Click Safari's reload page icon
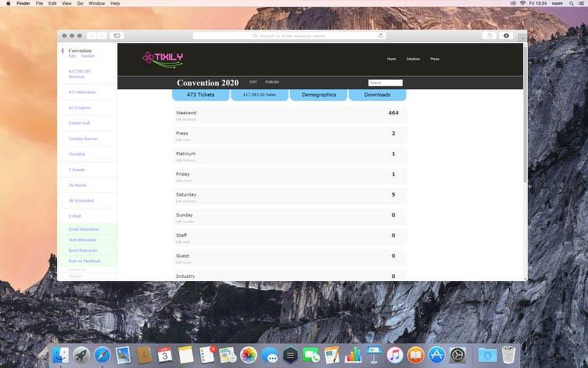This screenshot has height=368, width=588. coord(380,36)
